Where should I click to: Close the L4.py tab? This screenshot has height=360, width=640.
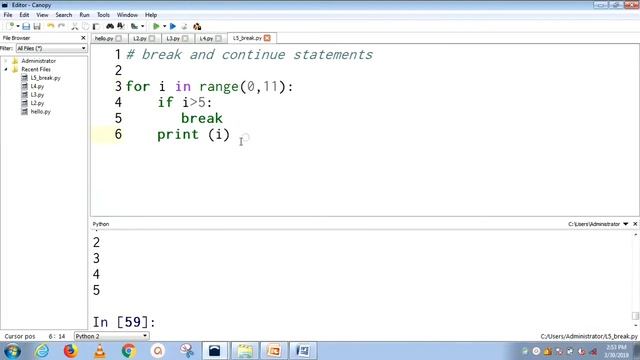tap(218, 38)
